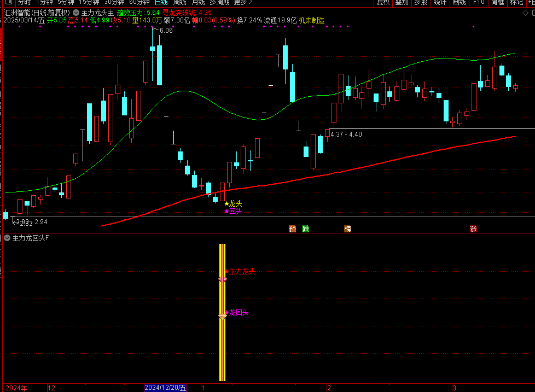Select the 月线 monthly period tab

tap(197, 2)
